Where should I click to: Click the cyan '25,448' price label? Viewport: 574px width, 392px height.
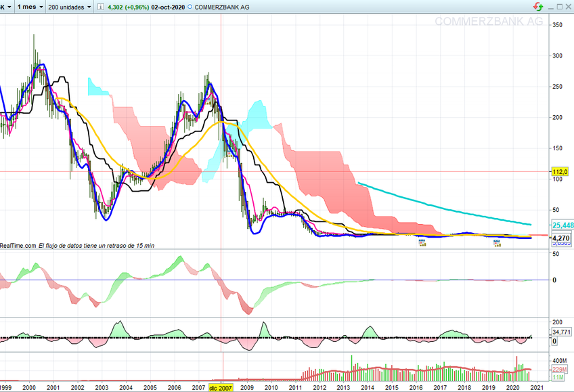click(x=562, y=225)
